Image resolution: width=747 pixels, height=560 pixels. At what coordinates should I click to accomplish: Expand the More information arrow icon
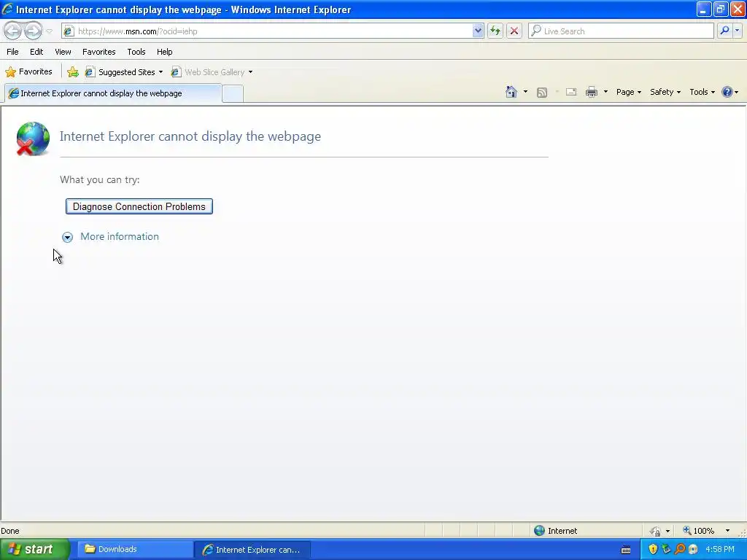pyautogui.click(x=67, y=237)
